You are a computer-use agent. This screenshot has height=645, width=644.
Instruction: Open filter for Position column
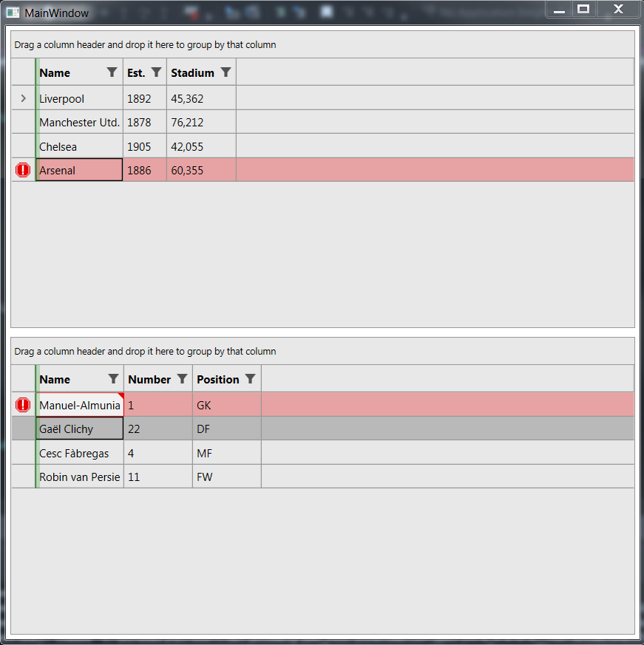251,379
